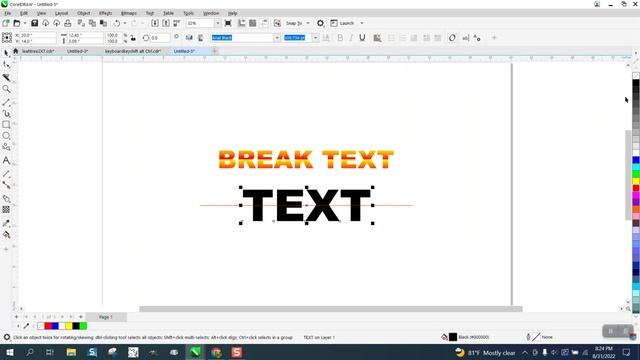This screenshot has width=640, height=360.
Task: Select the Polygon tool
Action: coord(6,147)
